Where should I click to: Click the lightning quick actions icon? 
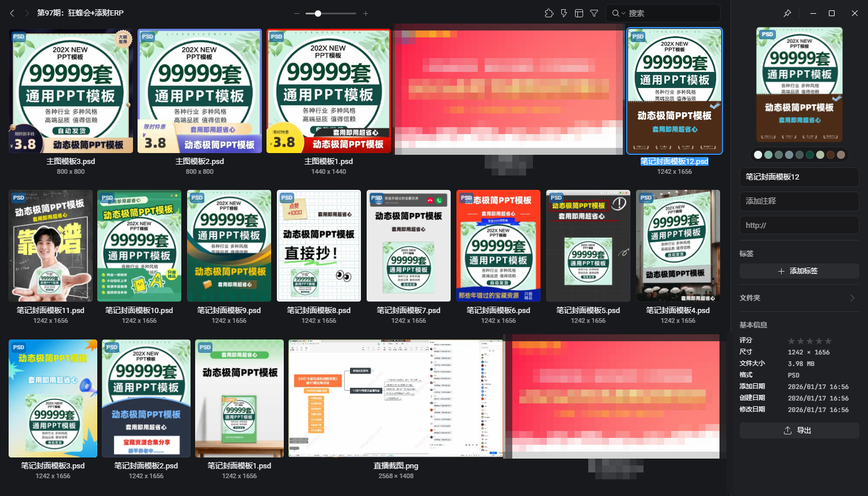pos(564,13)
